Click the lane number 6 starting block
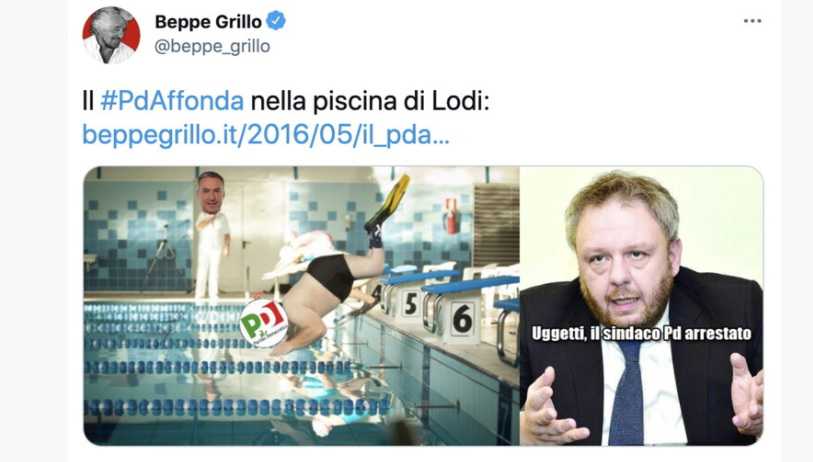Image resolution: width=813 pixels, height=462 pixels. coord(462,318)
